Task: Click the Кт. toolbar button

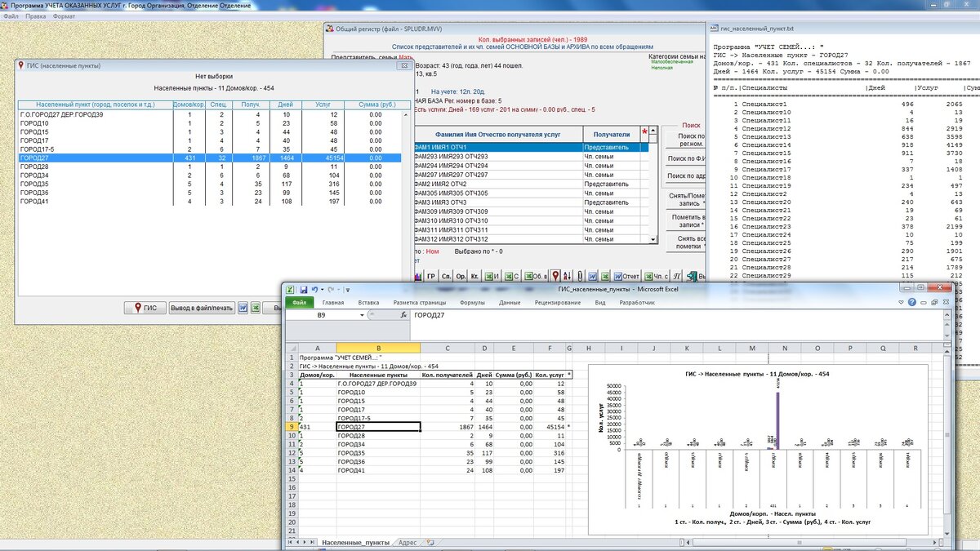Action: [474, 276]
